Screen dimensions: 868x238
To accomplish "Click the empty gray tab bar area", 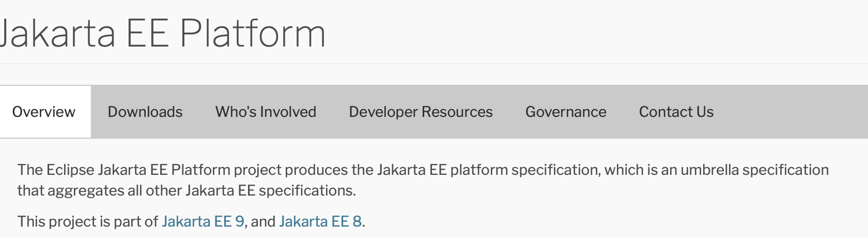I will tap(791, 112).
